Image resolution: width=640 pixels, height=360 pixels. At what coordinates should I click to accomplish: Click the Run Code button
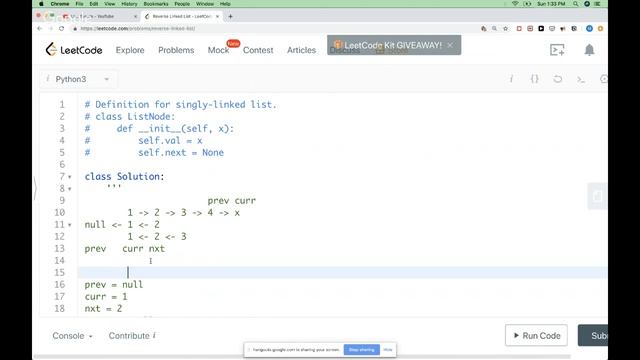click(536, 336)
